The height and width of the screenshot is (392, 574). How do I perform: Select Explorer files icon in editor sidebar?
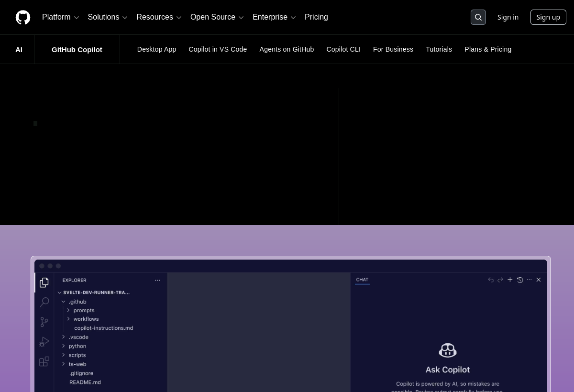[x=44, y=283]
